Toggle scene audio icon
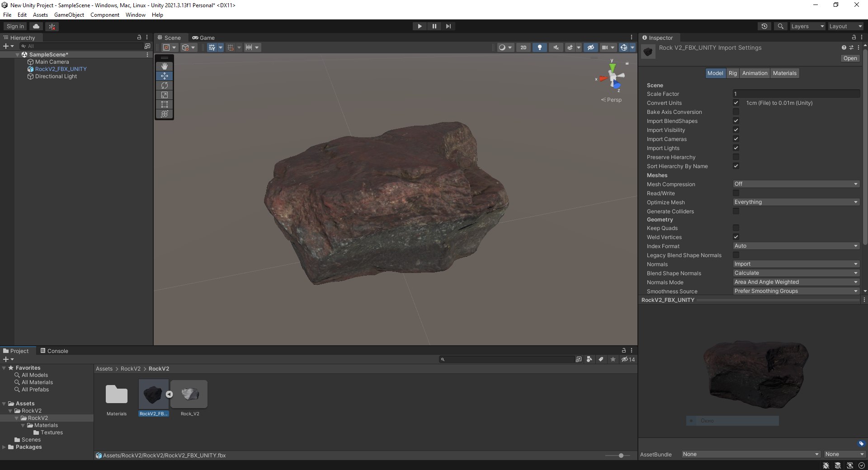The image size is (868, 470). point(556,47)
